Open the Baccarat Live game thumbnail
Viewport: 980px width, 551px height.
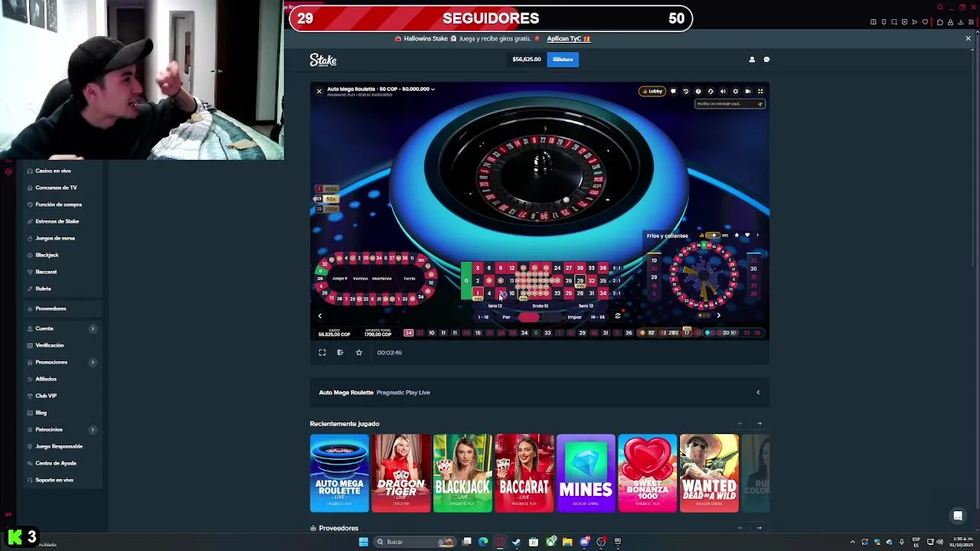[x=524, y=473]
